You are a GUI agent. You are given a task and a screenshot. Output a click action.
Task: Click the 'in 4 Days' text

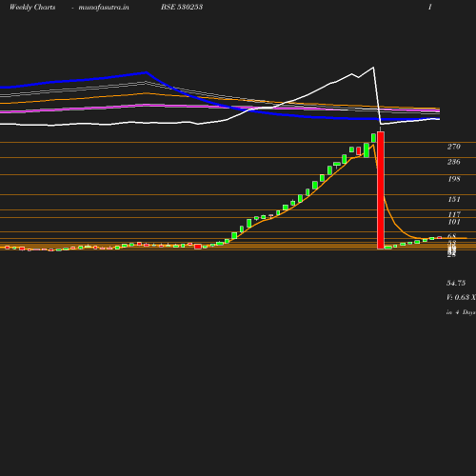click(x=461, y=312)
